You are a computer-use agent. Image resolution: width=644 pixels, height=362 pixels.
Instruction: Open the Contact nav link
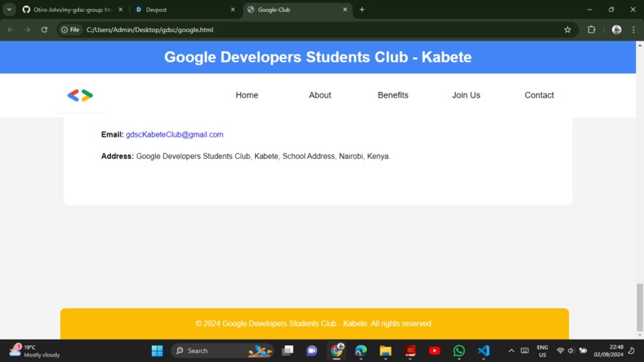coord(539,95)
